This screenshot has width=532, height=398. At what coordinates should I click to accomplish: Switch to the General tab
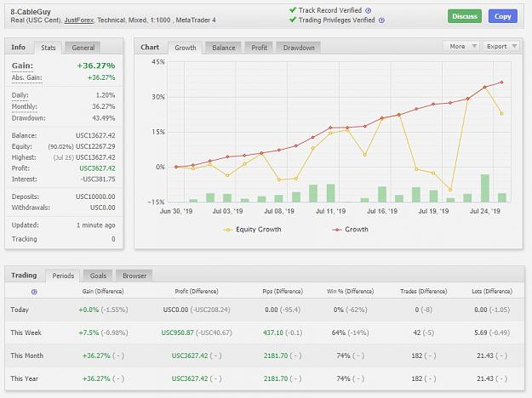click(83, 48)
